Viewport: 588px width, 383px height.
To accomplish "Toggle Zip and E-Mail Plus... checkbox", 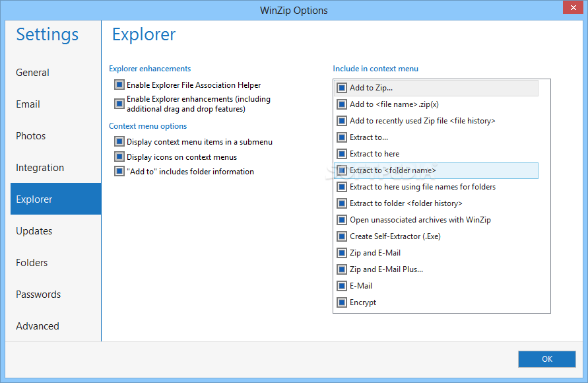I will [342, 269].
